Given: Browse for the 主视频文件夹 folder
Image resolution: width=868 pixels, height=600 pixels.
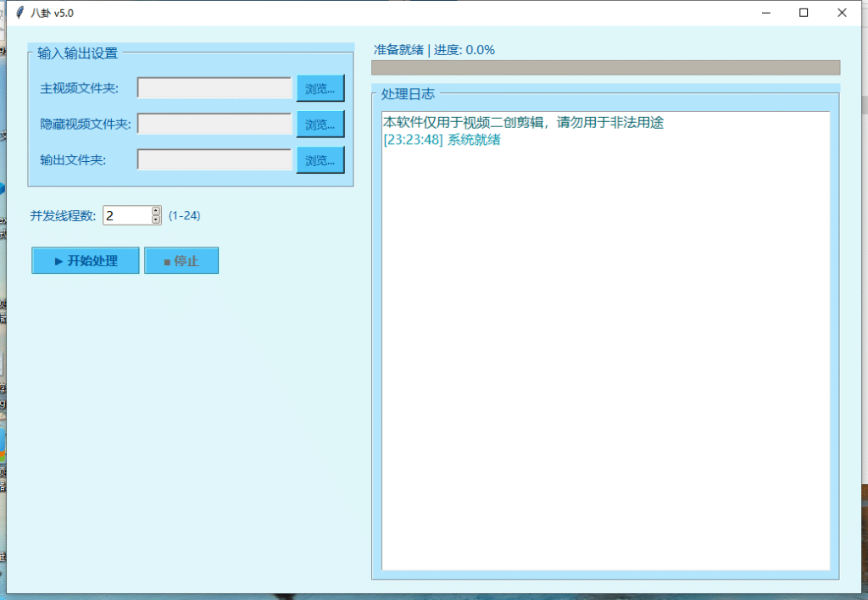Looking at the screenshot, I should [x=320, y=88].
